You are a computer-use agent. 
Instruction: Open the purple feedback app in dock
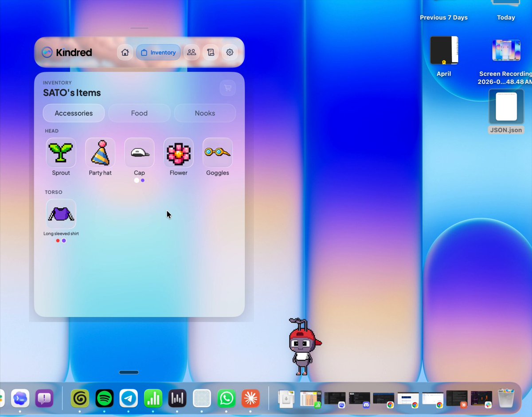(44, 399)
